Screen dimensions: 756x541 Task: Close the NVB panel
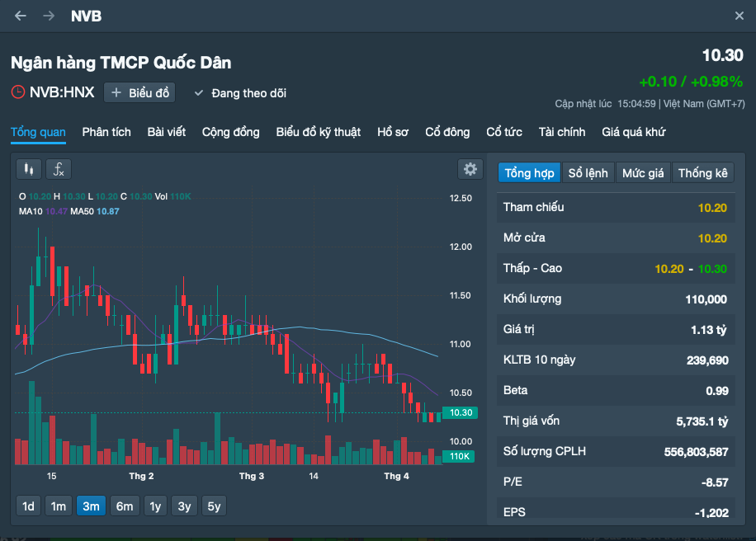coord(739,16)
